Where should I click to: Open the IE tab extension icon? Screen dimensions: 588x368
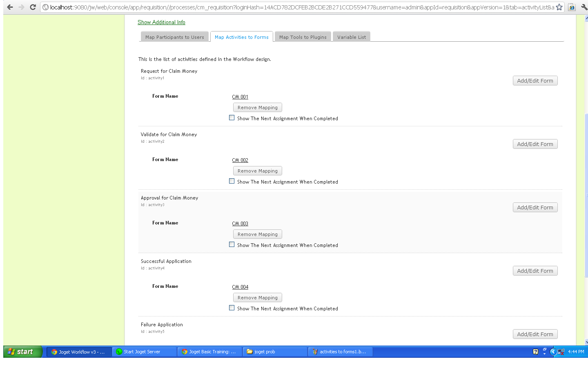[x=572, y=7]
